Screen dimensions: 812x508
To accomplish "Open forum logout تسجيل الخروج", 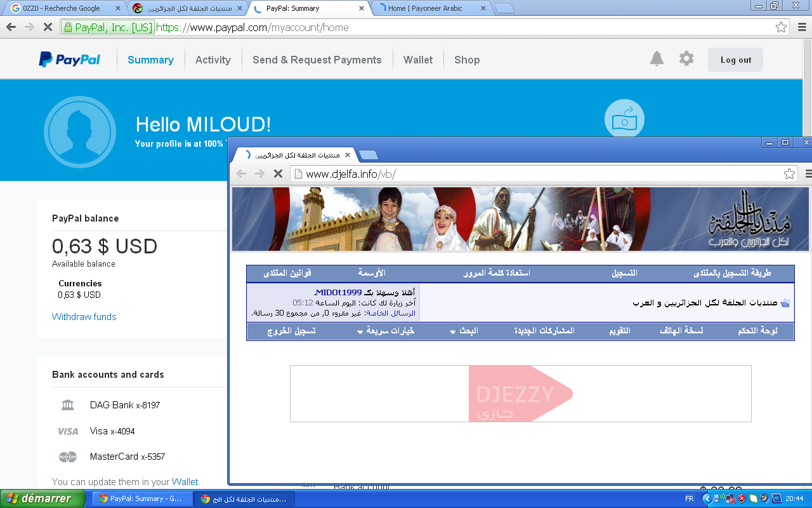I will pyautogui.click(x=291, y=331).
